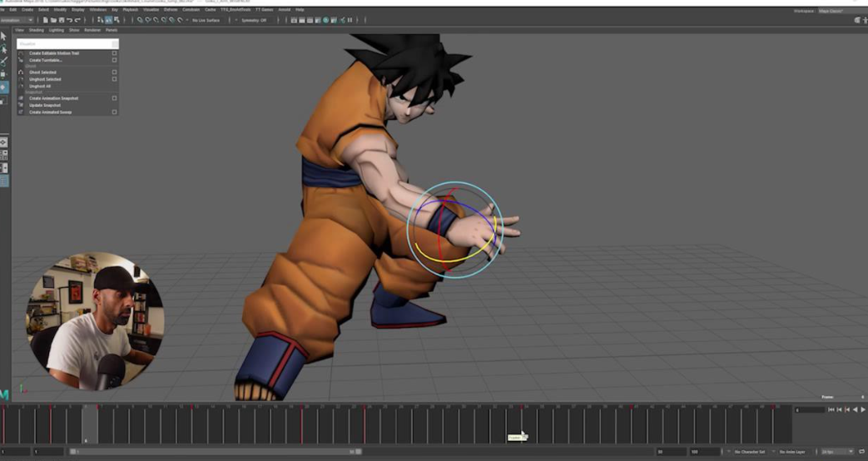The height and width of the screenshot is (461, 868).
Task: Click the tear-off Visualize menu title bar
Action: [x=67, y=44]
